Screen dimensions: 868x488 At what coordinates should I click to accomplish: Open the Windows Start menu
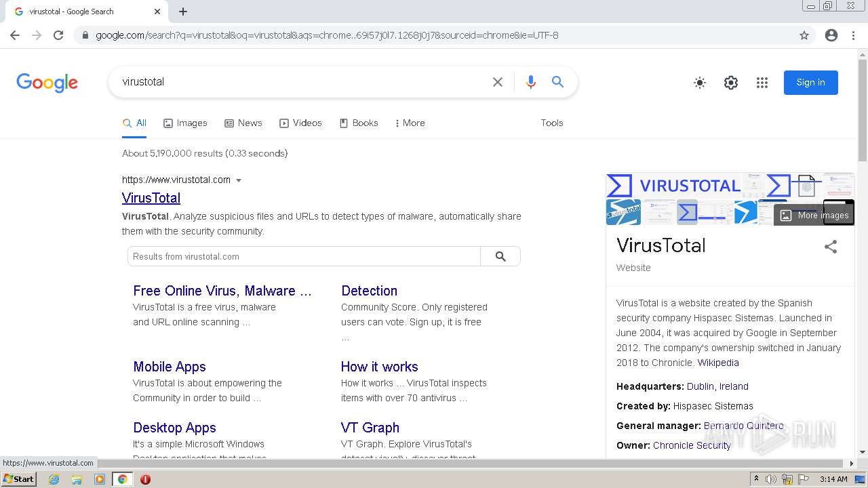tap(18, 479)
